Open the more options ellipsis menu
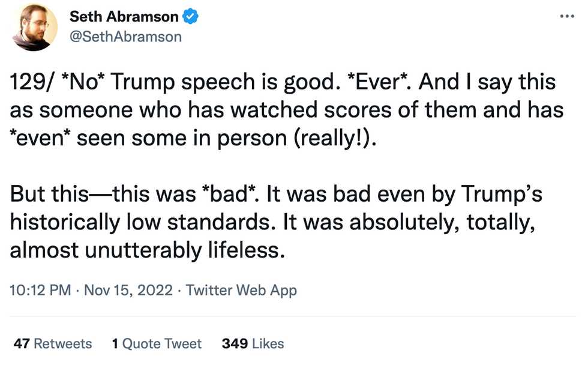 click(566, 16)
